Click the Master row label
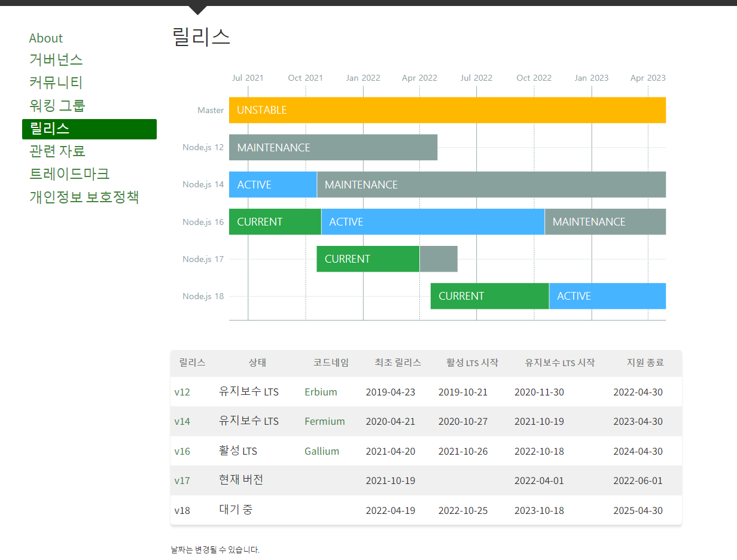737x560 pixels. coord(211,110)
